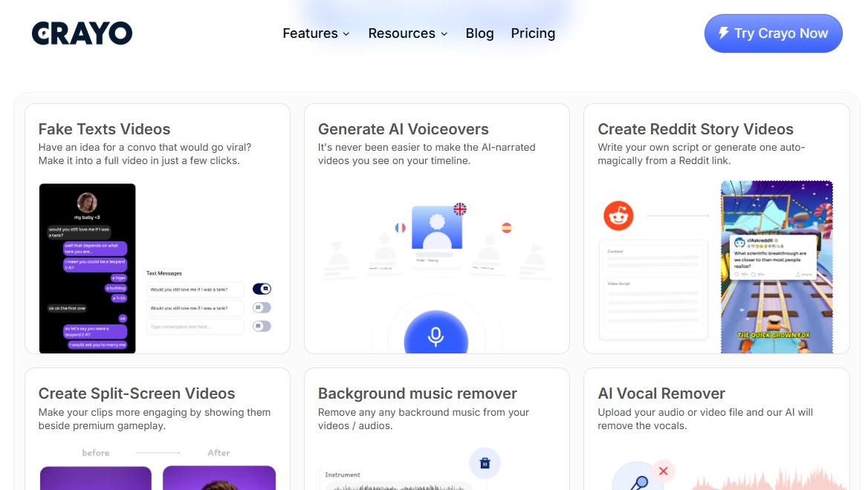Click the second 'Would you still love me' field
The width and height of the screenshot is (868, 490).
(195, 308)
